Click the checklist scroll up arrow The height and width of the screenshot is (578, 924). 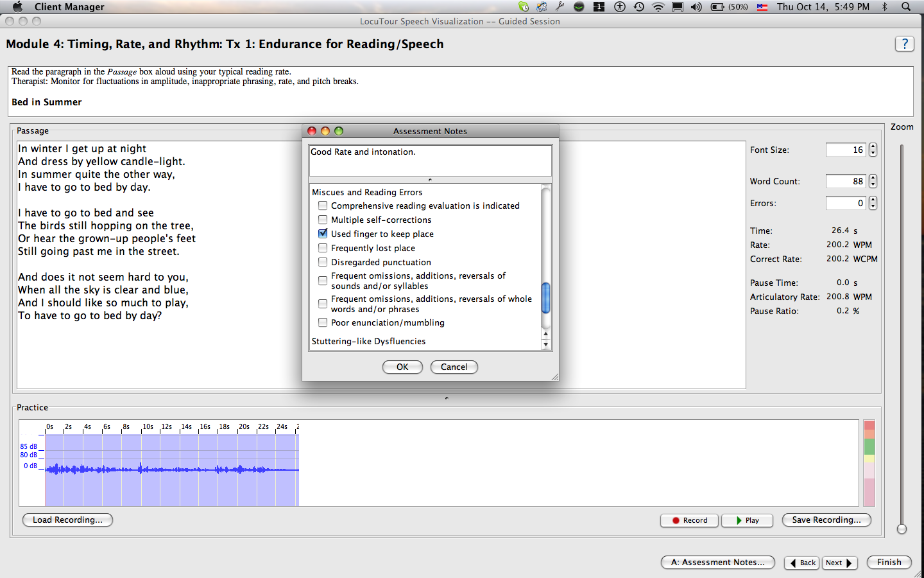[546, 334]
